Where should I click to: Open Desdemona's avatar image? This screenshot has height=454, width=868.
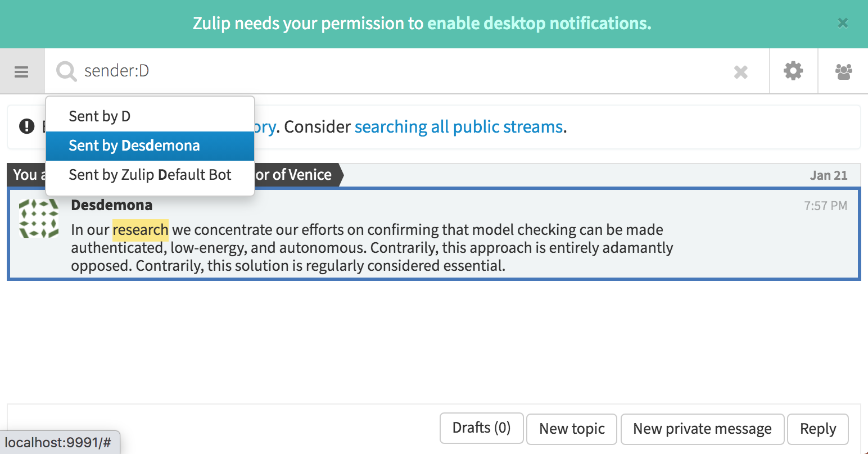pos(39,219)
